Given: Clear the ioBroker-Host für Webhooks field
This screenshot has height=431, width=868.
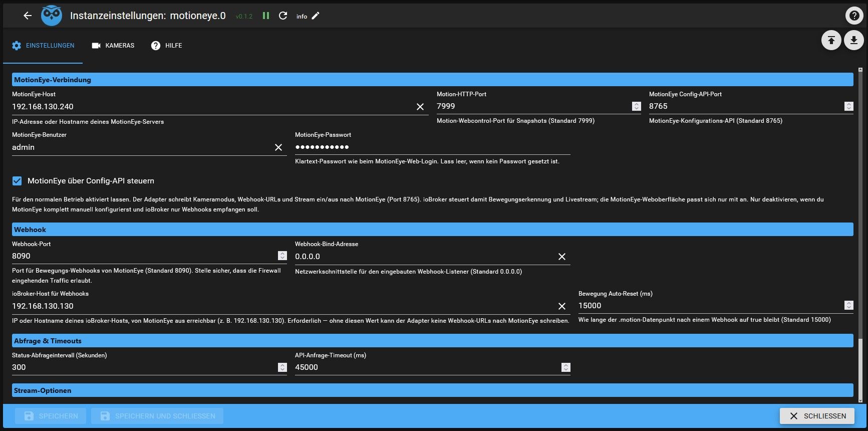Looking at the screenshot, I should click(562, 306).
